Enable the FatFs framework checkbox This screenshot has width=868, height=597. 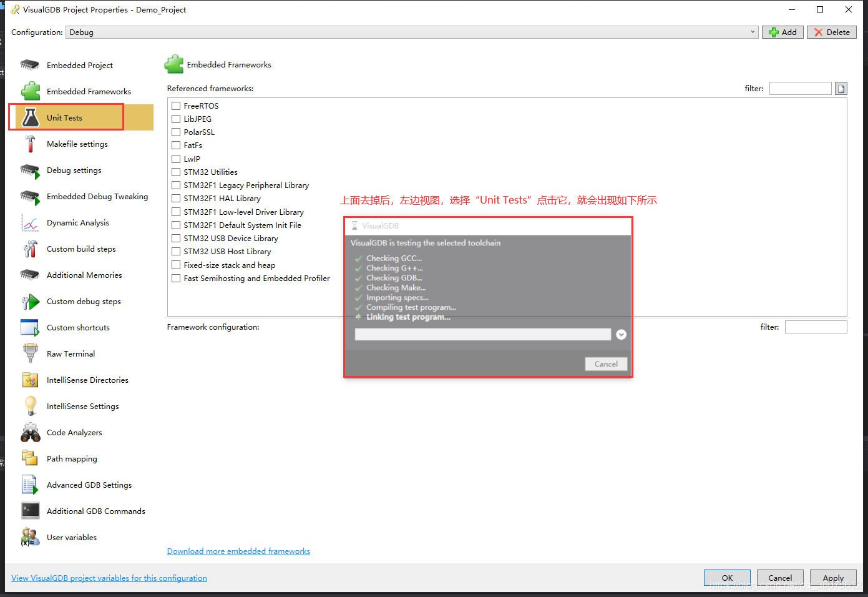[x=176, y=146]
